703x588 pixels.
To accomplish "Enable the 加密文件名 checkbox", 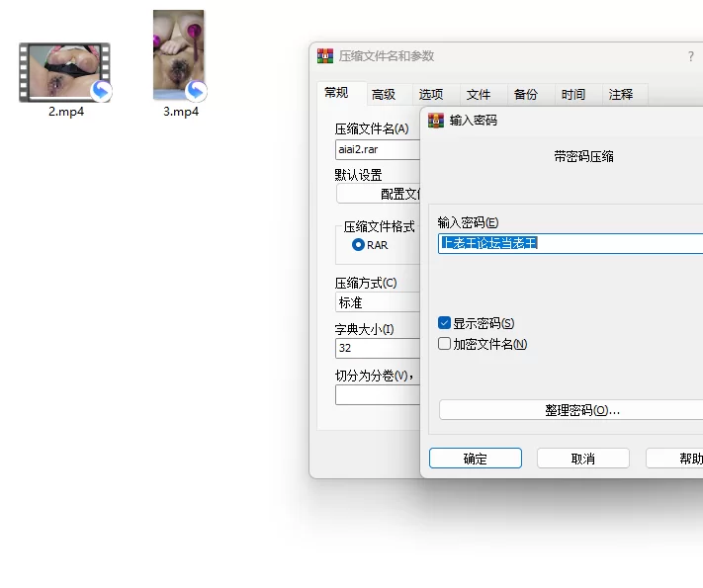I will (445, 344).
